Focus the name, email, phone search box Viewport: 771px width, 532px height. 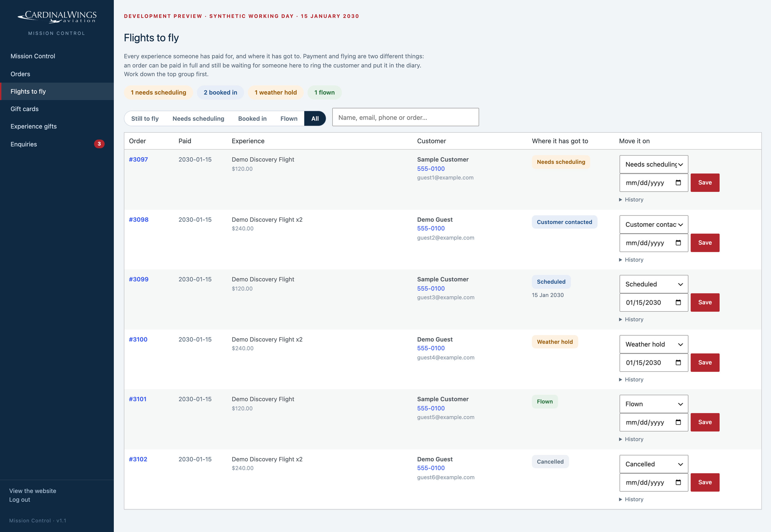click(405, 117)
